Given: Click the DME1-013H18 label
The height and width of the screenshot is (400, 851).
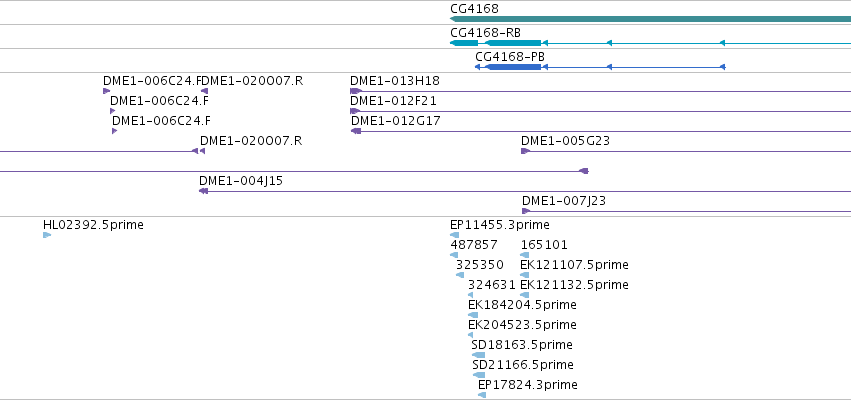Looking at the screenshot, I should click(395, 81).
